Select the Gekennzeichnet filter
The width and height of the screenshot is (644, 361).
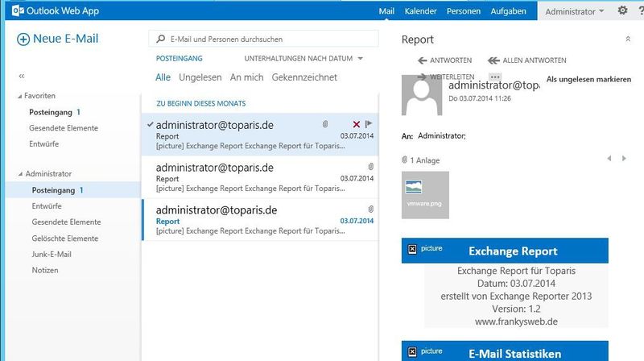click(304, 77)
